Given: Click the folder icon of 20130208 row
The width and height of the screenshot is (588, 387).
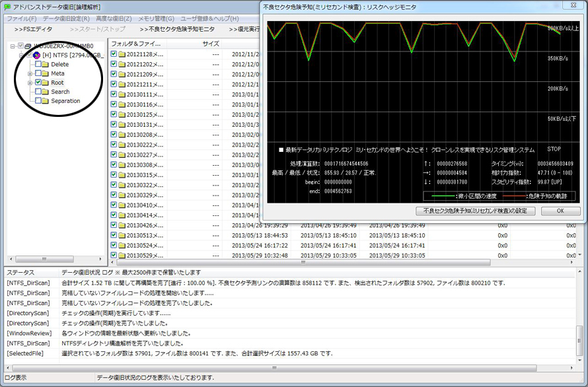Looking at the screenshot, I should [122, 135].
